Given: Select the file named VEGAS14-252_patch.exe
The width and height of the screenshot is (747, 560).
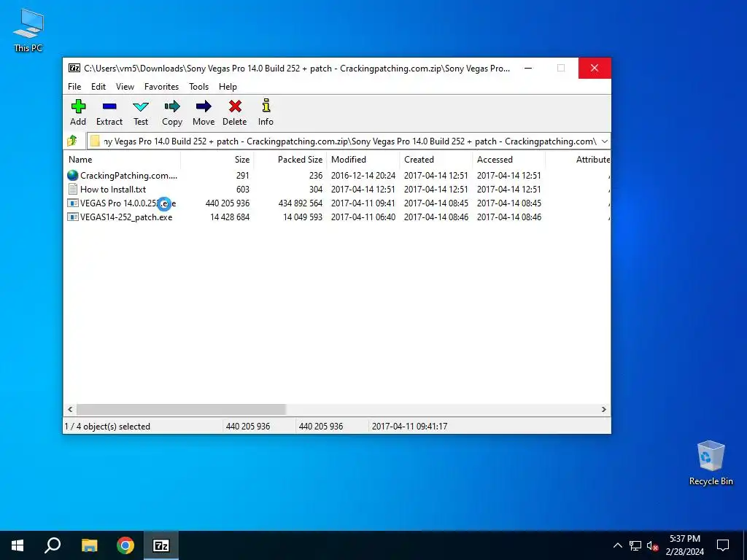Looking at the screenshot, I should tap(126, 217).
